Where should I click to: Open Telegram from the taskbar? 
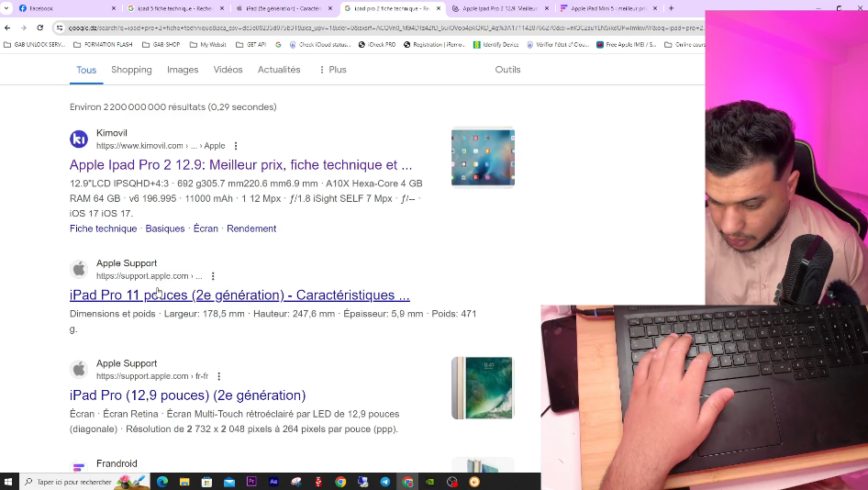click(x=384, y=482)
